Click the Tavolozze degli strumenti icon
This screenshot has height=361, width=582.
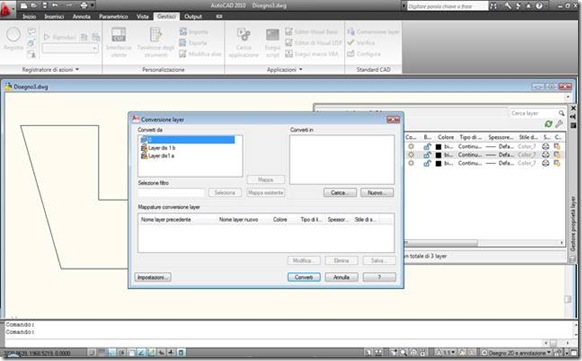(156, 35)
